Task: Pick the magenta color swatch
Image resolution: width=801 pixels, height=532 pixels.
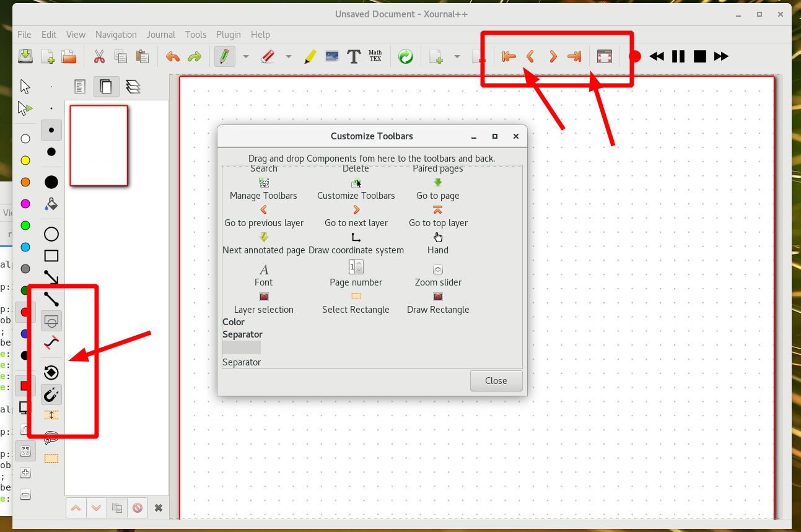Action: [25, 204]
